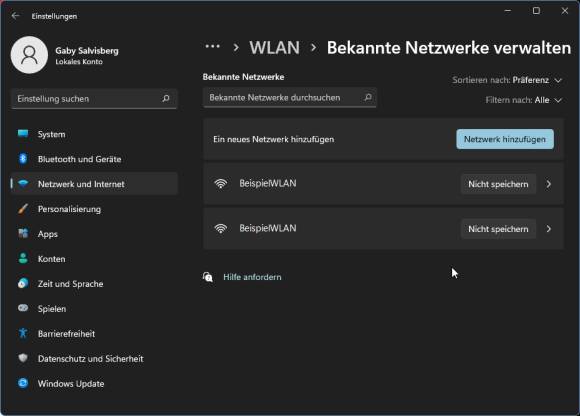
Task: Click the Gaby Salvisberg account name
Action: (x=87, y=51)
